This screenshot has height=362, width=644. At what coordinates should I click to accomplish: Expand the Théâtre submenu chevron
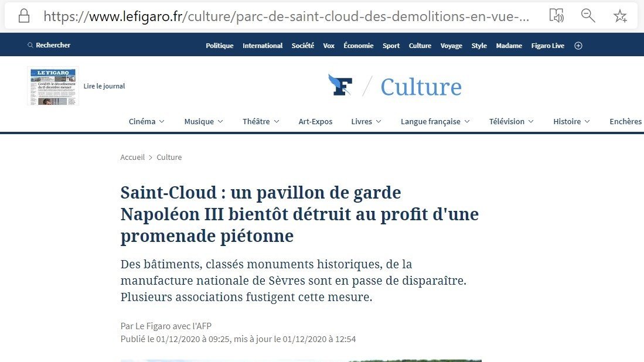(x=277, y=121)
